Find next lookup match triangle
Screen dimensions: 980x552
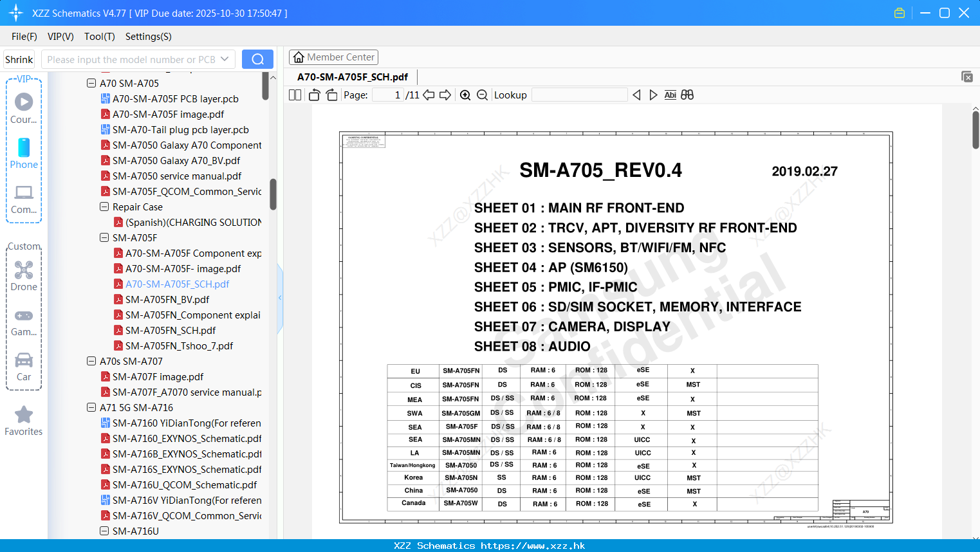coord(653,95)
